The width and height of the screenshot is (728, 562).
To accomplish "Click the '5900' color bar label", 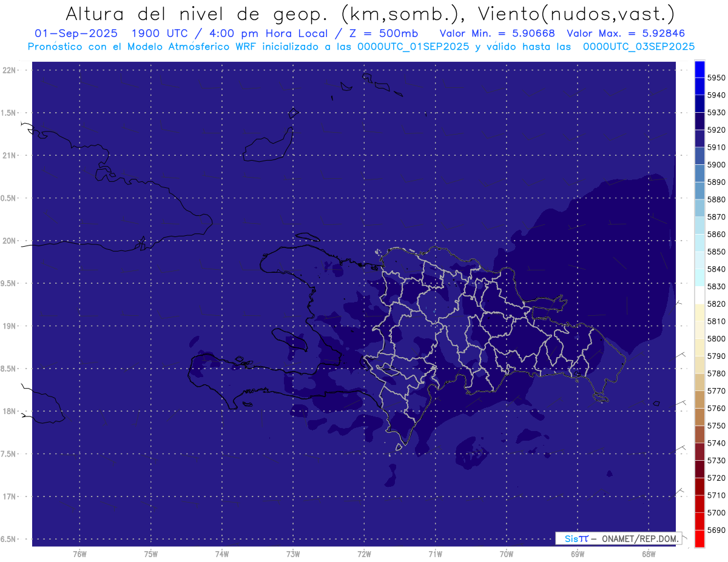I will (716, 165).
